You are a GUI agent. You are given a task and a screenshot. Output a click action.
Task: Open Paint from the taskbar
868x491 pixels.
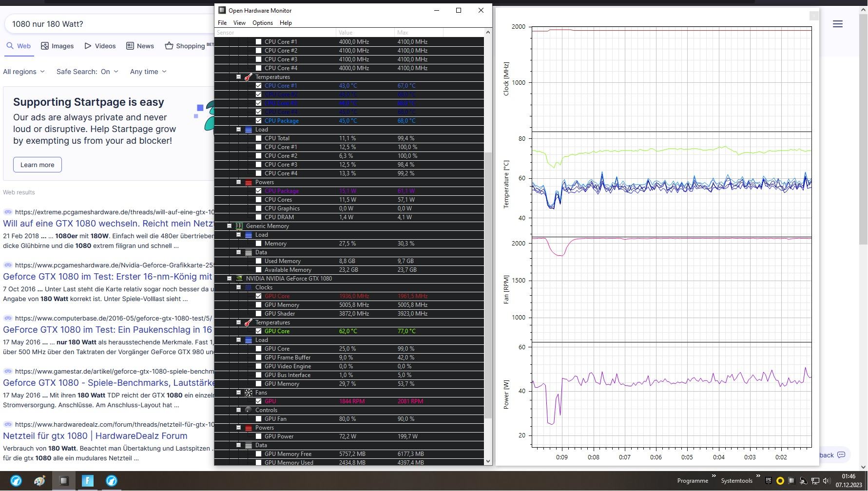tap(39, 481)
